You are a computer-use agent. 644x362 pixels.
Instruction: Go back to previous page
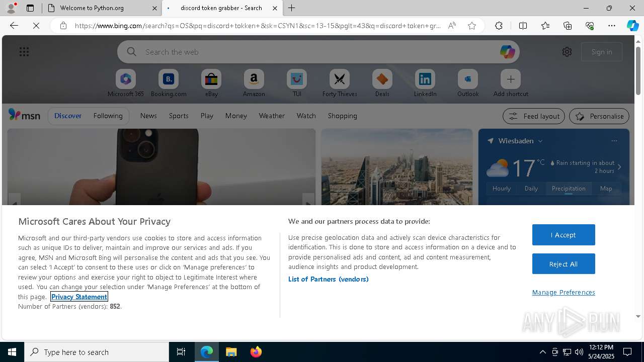[14, 26]
